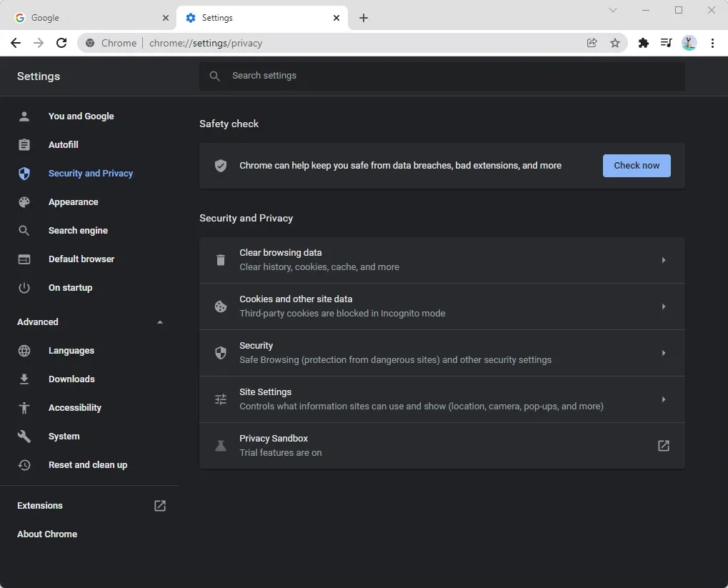
Task: Collapse the Advanced section in sidebar
Action: [x=160, y=322]
